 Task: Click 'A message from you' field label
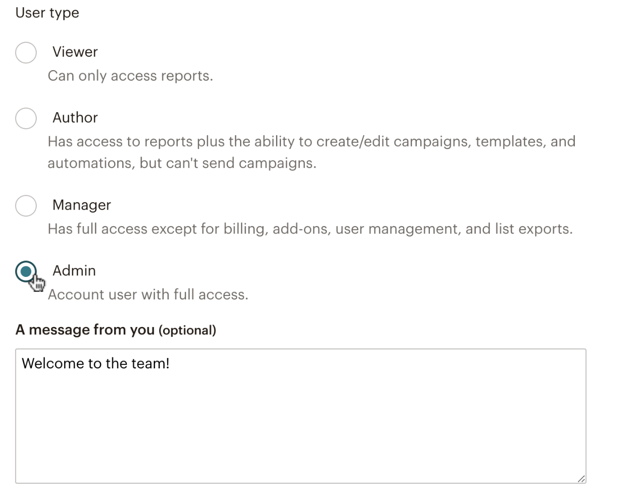[85, 330]
